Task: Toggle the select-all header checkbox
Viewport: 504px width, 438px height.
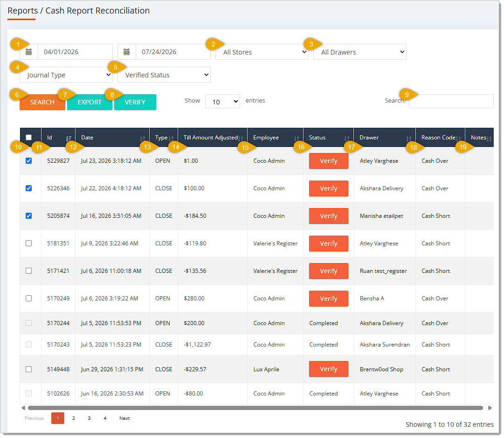Action: [x=28, y=137]
